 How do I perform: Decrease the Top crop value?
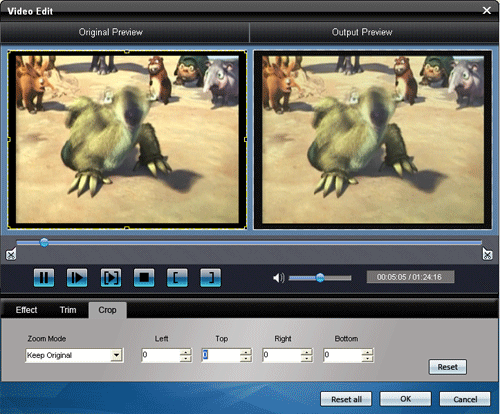point(246,359)
